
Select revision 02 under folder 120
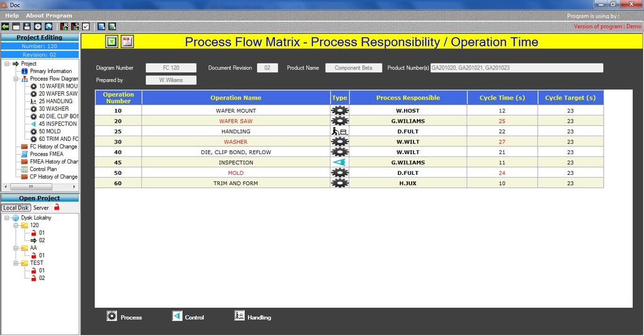pyautogui.click(x=42, y=240)
